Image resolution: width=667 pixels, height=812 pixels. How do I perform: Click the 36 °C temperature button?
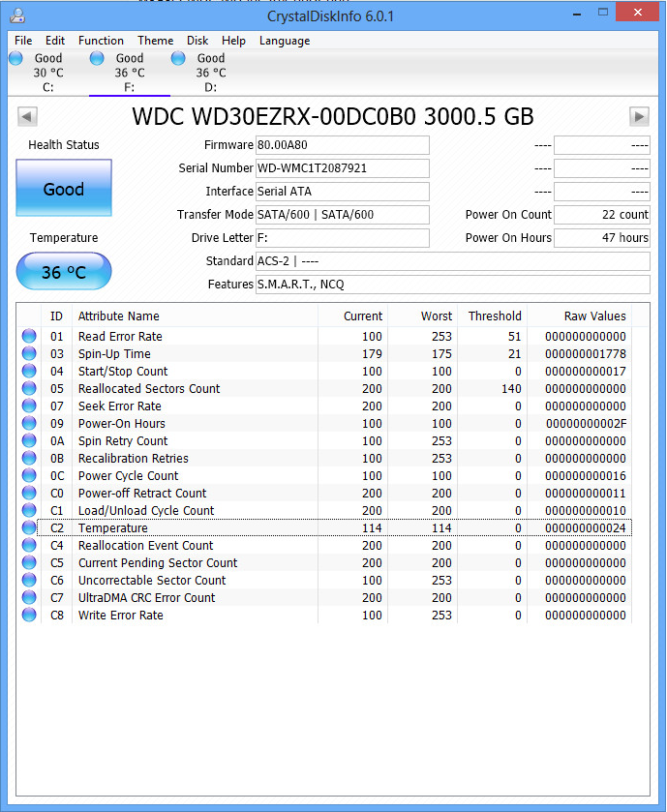(64, 272)
